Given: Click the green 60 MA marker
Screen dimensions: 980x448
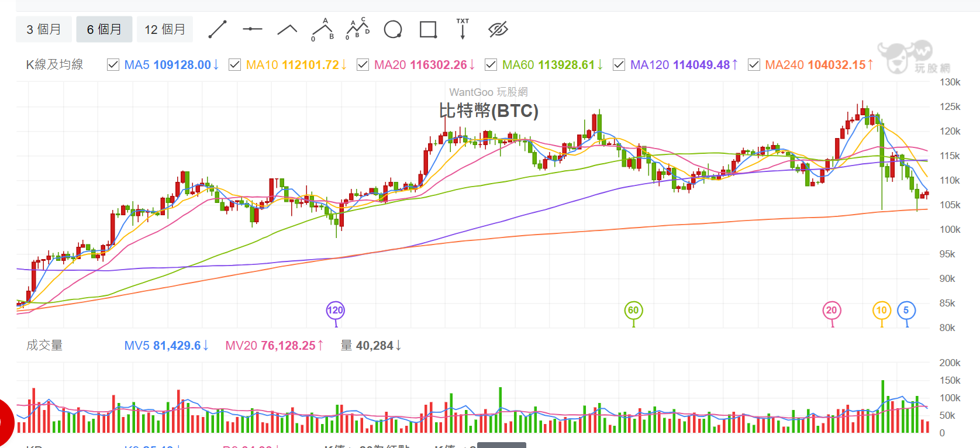Looking at the screenshot, I should 633,311.
